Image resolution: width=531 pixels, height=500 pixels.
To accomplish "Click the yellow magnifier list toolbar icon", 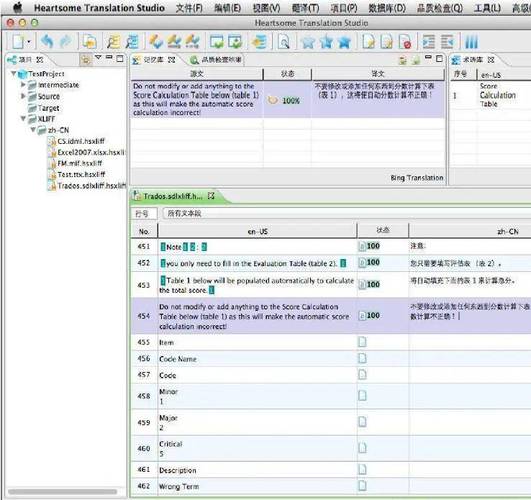I will coord(113,42).
